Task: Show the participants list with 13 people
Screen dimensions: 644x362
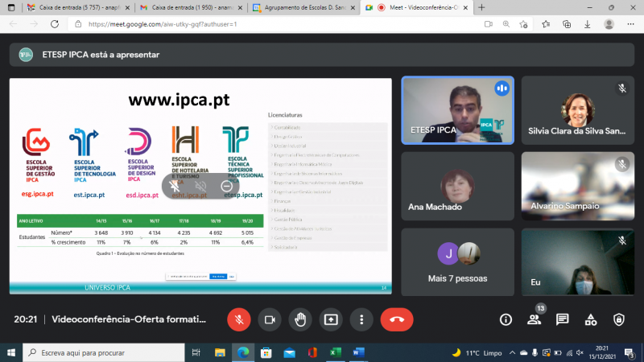Action: (534, 319)
